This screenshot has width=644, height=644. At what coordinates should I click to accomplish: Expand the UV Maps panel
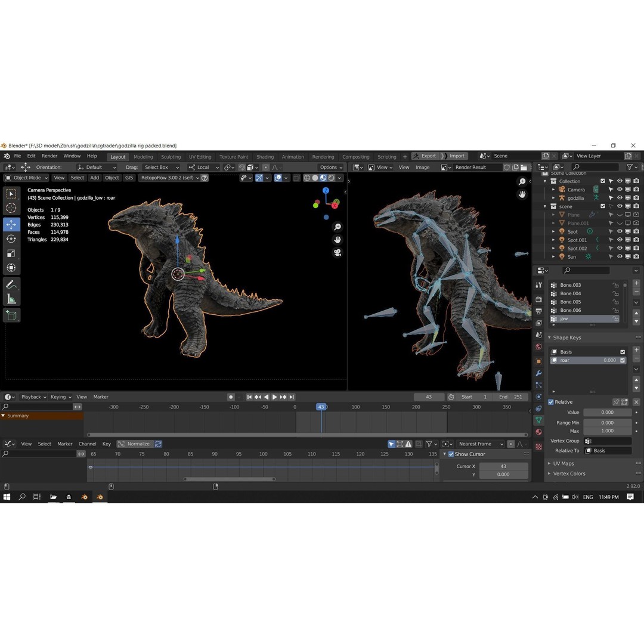tap(563, 463)
